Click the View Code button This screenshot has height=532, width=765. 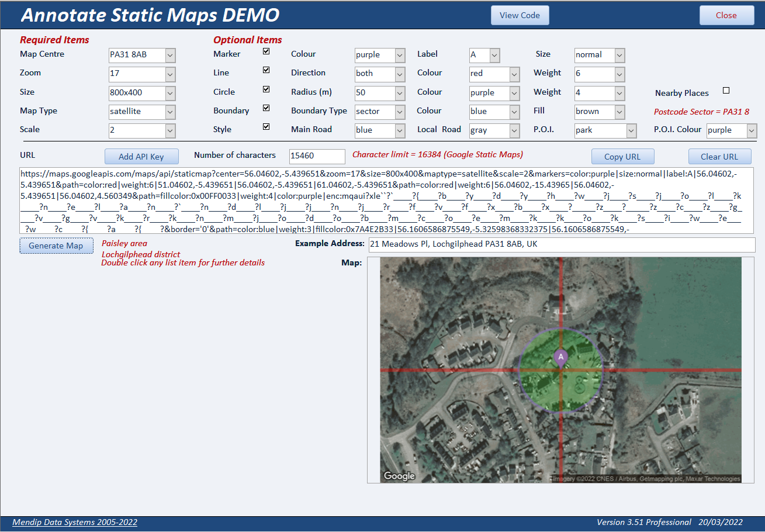pyautogui.click(x=520, y=15)
